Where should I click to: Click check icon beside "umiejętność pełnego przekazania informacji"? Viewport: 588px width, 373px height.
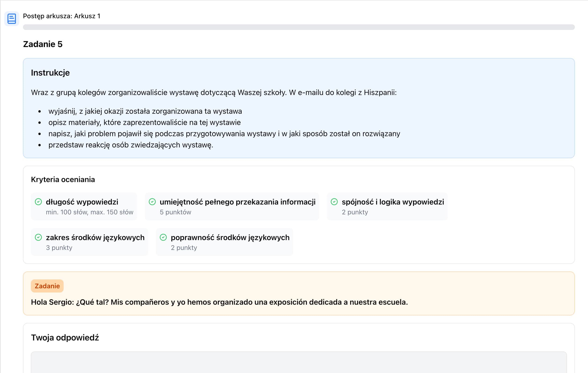point(152,202)
